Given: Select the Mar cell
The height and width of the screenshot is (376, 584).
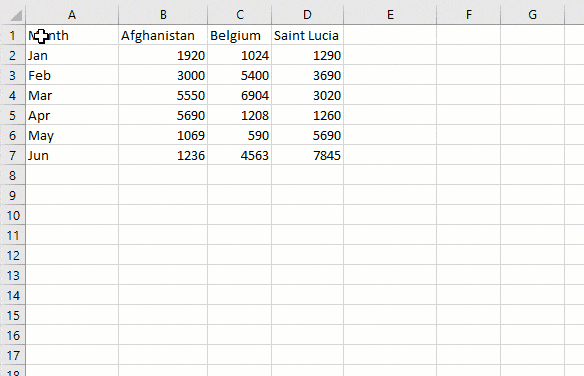Looking at the screenshot, I should click(72, 95).
